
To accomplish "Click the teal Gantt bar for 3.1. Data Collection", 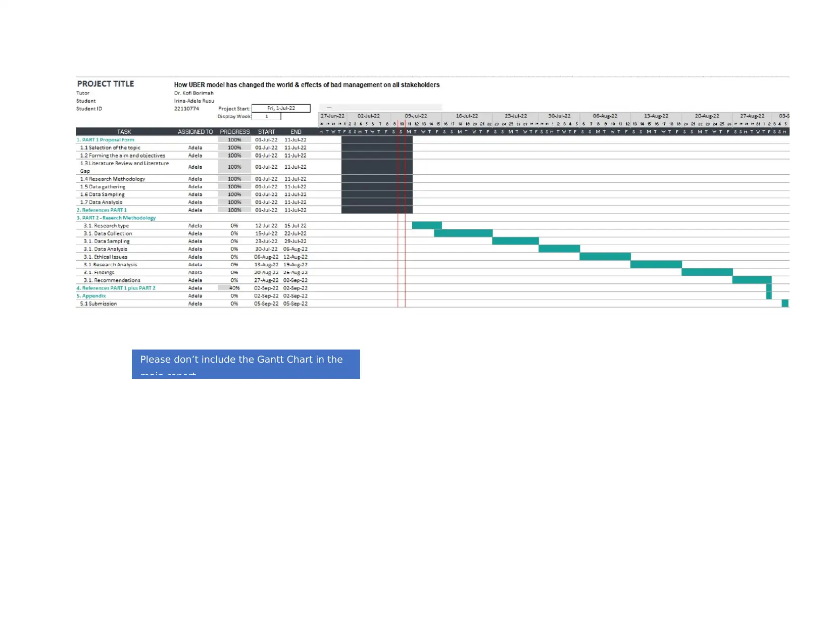I will point(463,233).
